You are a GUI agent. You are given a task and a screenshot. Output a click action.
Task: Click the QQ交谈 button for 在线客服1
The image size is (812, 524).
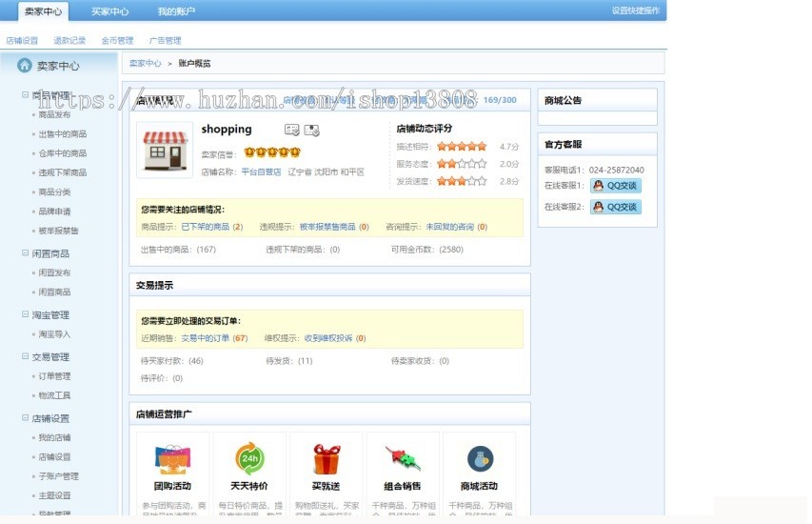pos(615,186)
